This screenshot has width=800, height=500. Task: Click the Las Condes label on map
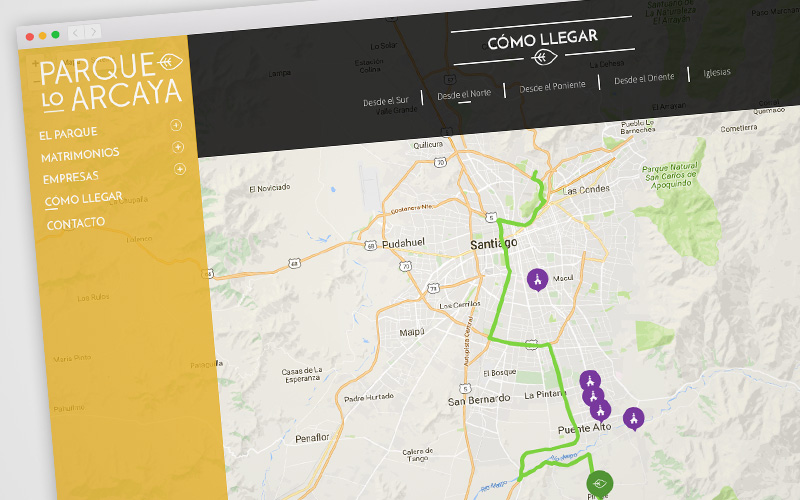tap(586, 190)
